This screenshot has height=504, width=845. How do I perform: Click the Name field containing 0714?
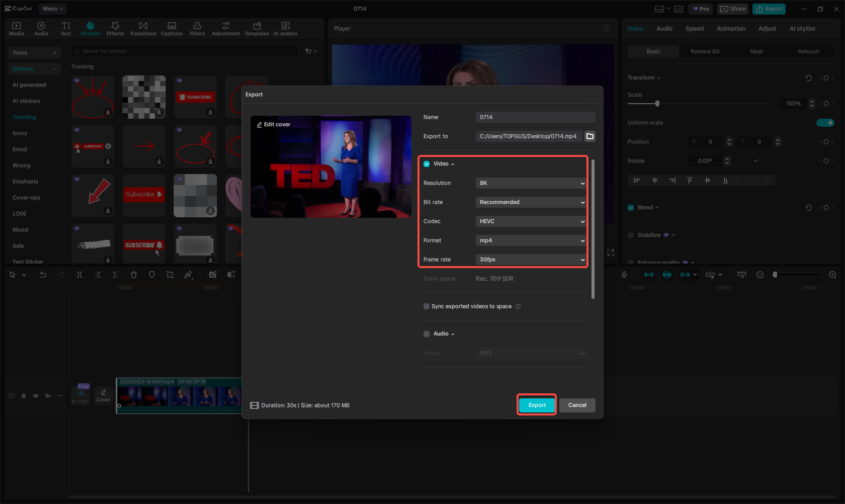pos(535,117)
